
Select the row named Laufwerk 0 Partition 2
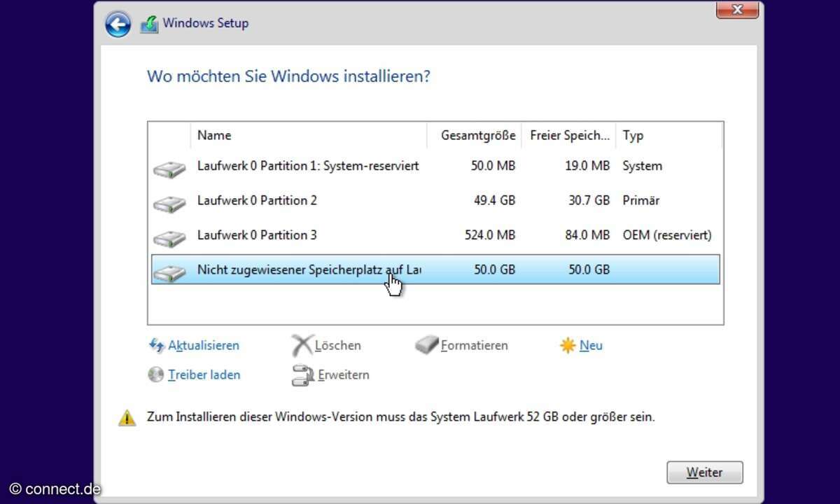click(x=435, y=200)
